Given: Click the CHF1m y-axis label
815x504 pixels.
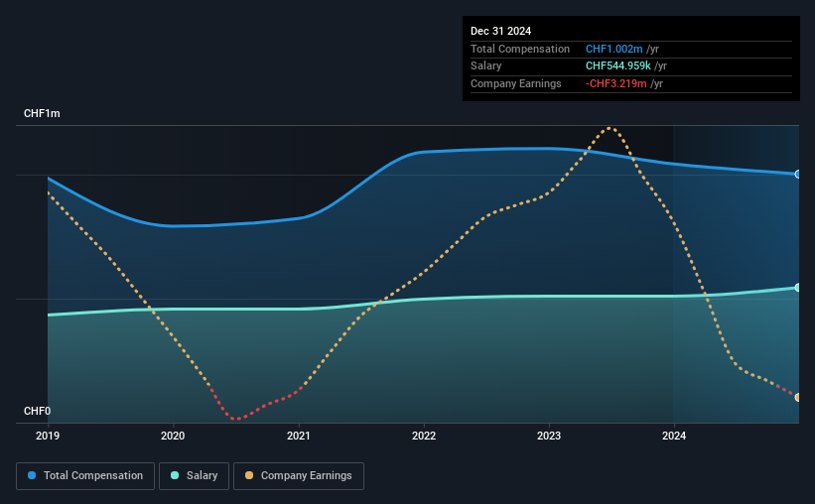Looking at the screenshot, I should tap(42, 113).
